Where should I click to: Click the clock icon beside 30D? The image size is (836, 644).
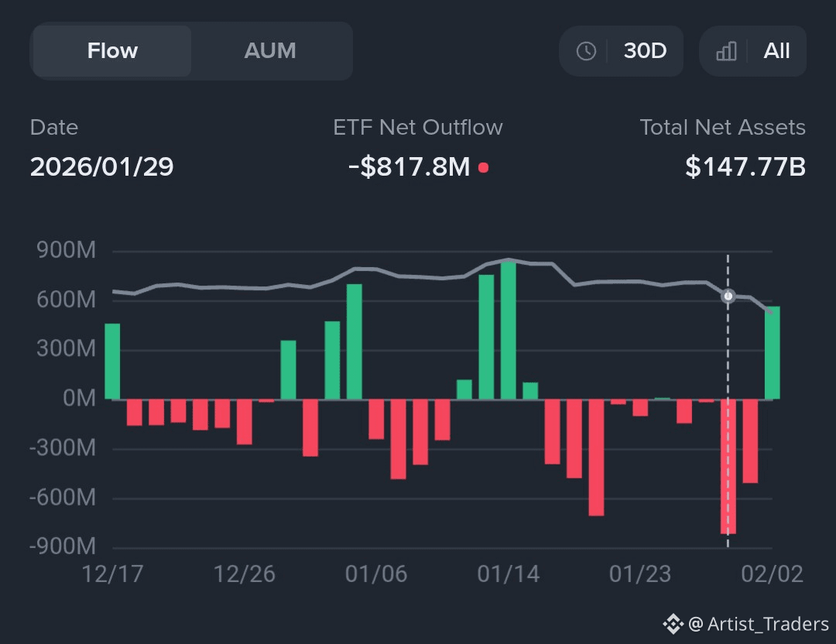coord(586,51)
